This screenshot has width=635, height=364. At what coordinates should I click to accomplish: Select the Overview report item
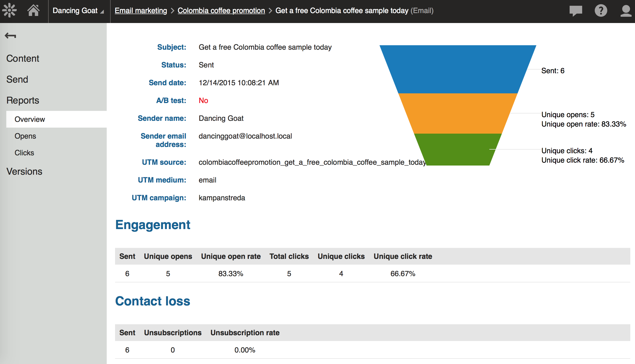[30, 119]
